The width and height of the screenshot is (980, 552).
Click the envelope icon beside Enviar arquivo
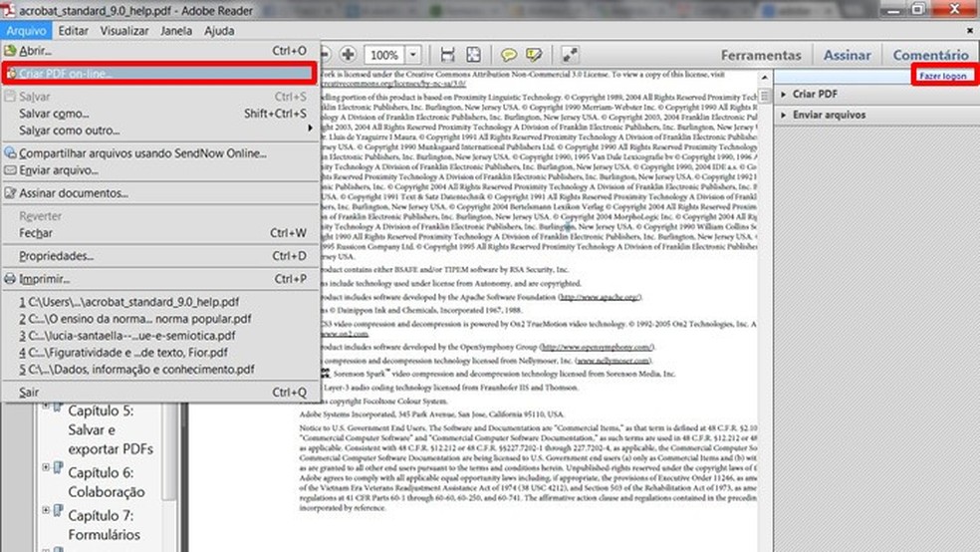pyautogui.click(x=10, y=170)
